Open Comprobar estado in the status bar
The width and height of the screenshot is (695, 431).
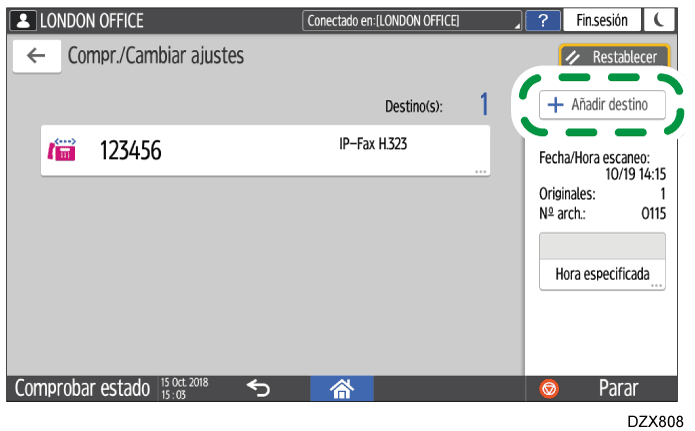pos(82,388)
